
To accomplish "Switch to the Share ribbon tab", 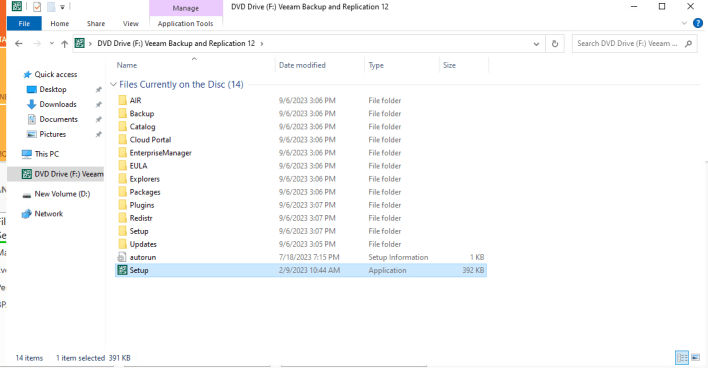I will [96, 23].
